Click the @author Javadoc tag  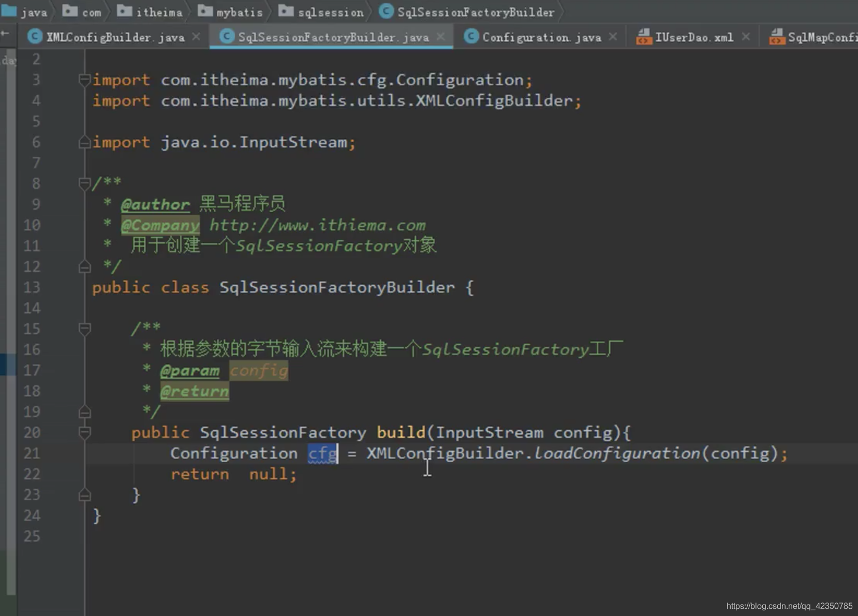(x=155, y=204)
